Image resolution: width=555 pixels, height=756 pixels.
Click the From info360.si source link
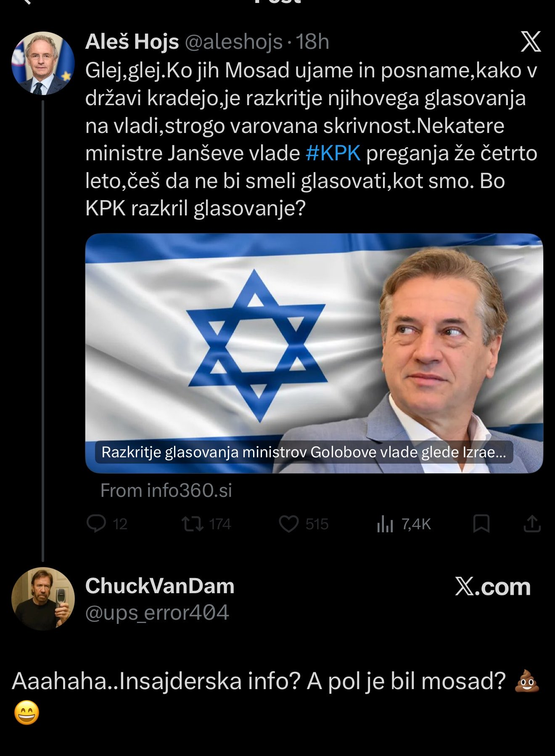166,491
